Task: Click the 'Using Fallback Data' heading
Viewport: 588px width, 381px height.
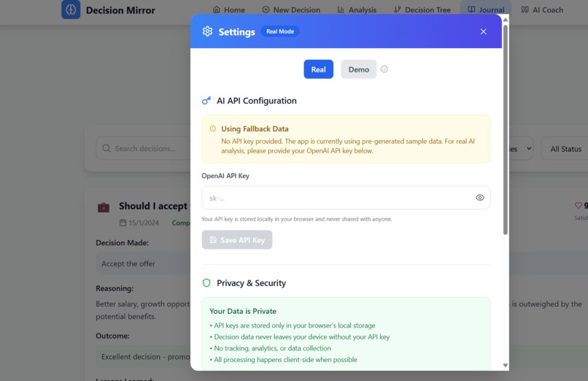Action: pyautogui.click(x=255, y=128)
